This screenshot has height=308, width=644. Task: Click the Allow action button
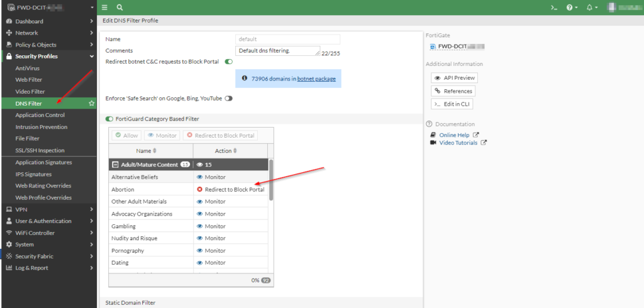tap(126, 135)
